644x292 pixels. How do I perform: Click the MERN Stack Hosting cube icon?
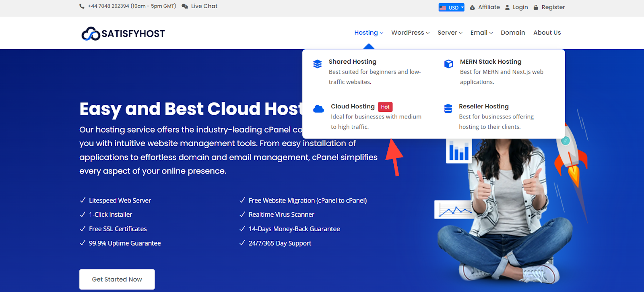click(449, 64)
